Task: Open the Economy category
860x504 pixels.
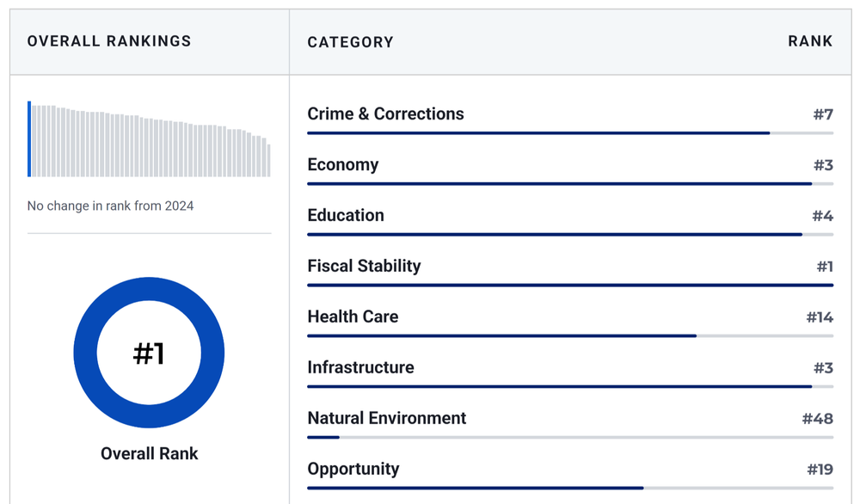Action: point(342,165)
